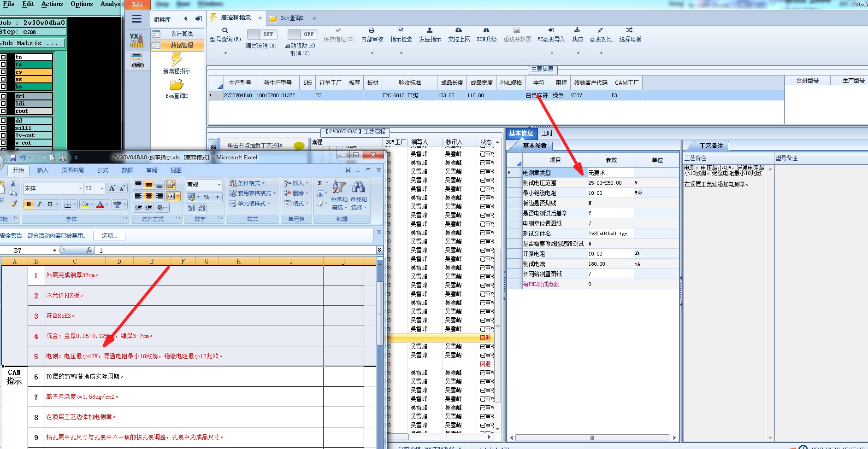Open the Excel font size dropdown
The image size is (868, 449).
coord(102,188)
